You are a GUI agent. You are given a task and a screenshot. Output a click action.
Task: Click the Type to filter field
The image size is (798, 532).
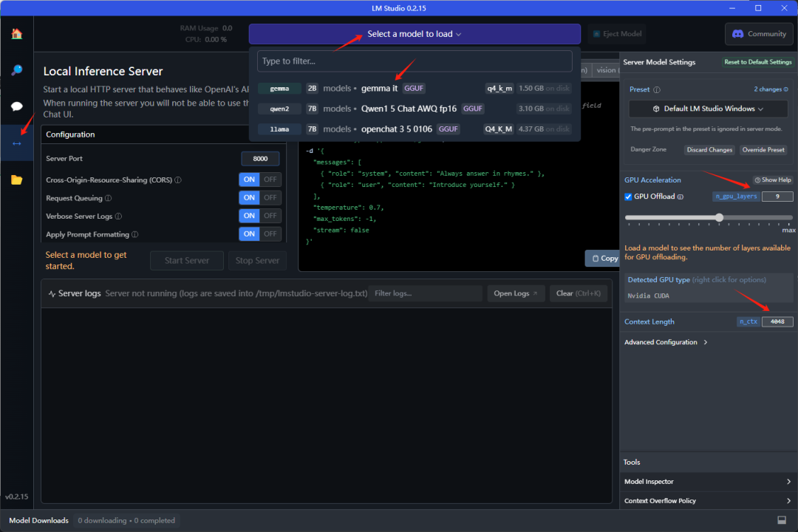415,61
